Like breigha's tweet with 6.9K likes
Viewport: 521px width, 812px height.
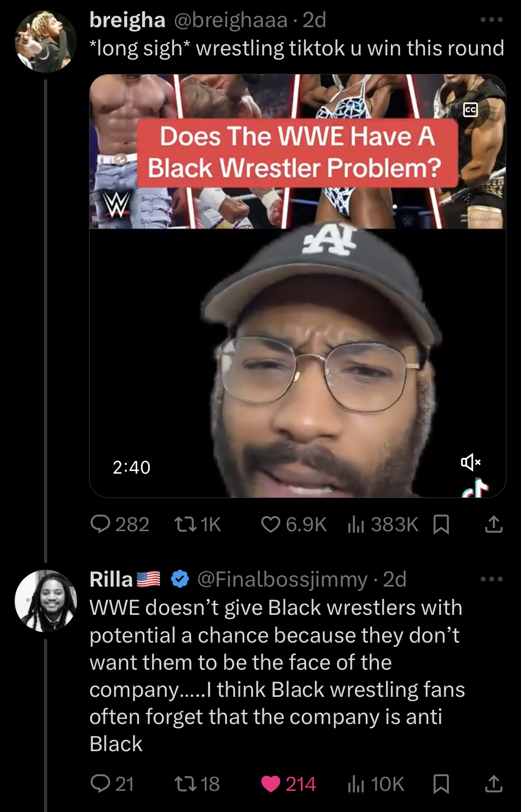(x=271, y=524)
